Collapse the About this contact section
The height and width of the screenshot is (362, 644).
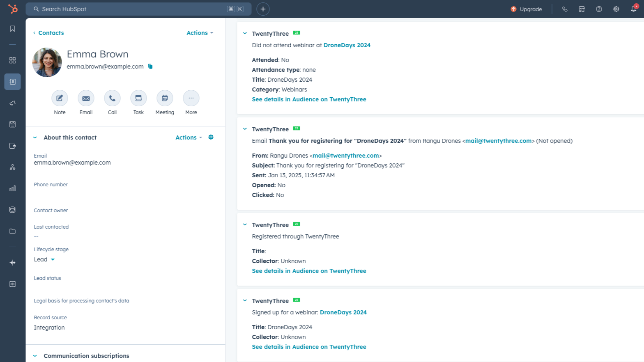(x=35, y=137)
